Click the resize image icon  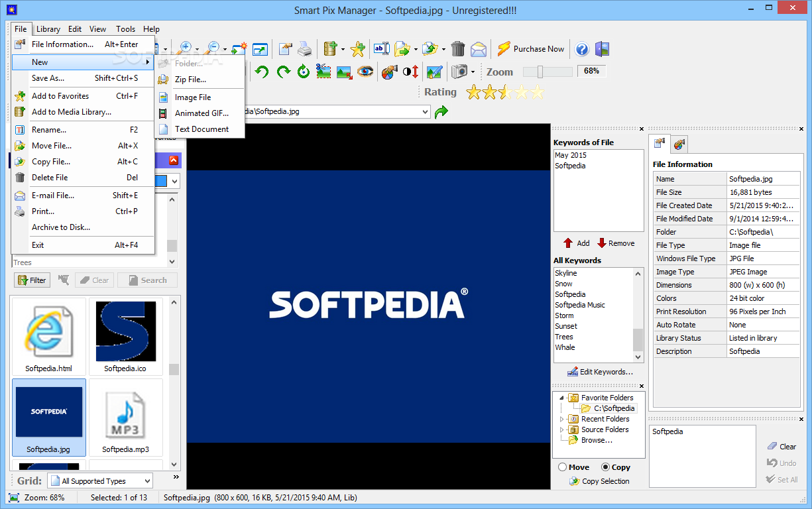click(x=344, y=72)
